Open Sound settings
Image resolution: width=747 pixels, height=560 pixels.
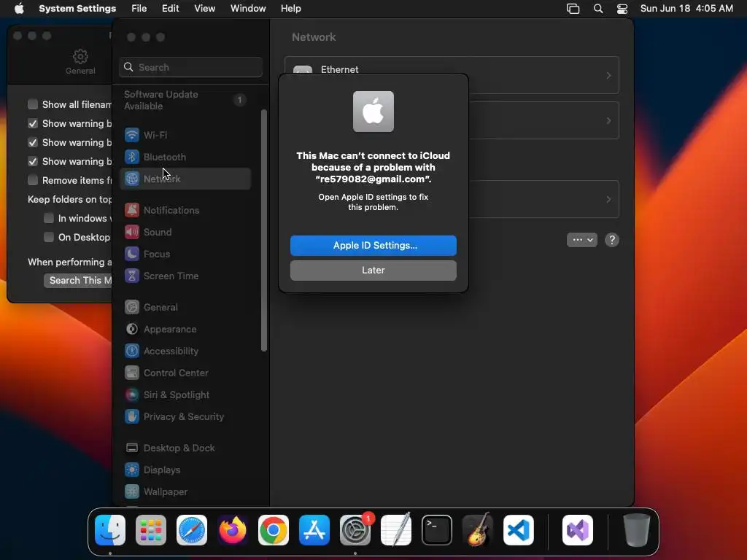[x=185, y=233]
